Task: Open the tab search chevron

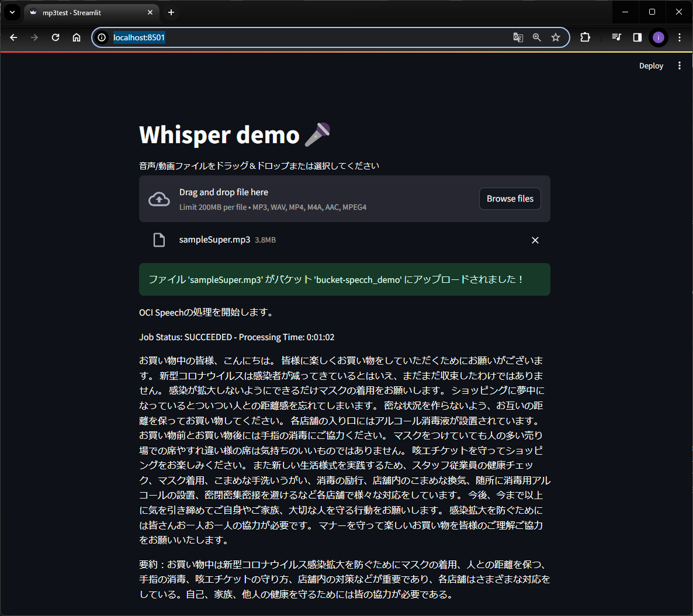Action: tap(12, 12)
